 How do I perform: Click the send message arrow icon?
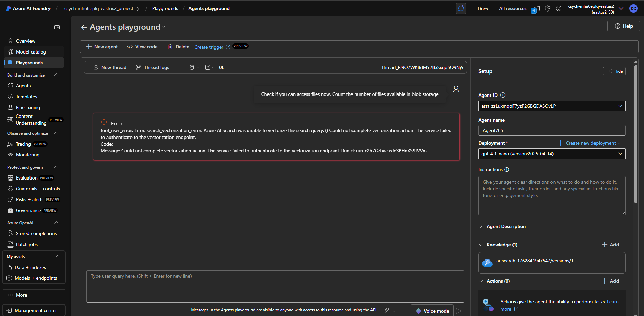pyautogui.click(x=459, y=311)
